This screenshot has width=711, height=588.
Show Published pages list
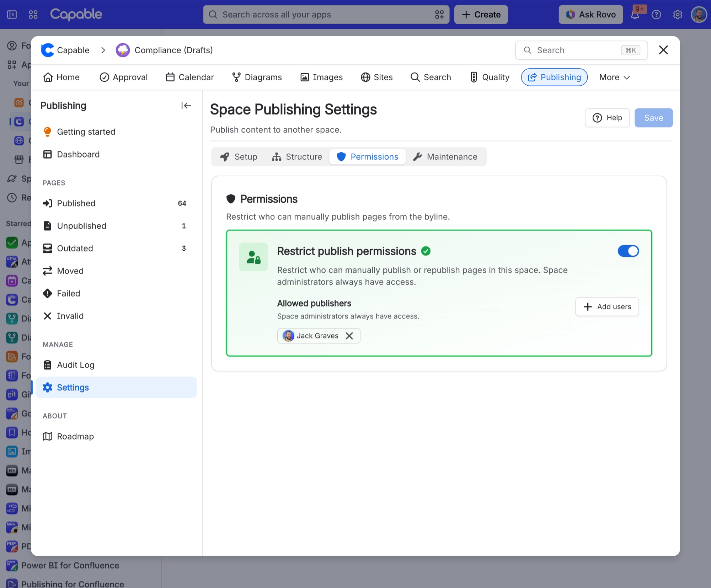pyautogui.click(x=116, y=203)
